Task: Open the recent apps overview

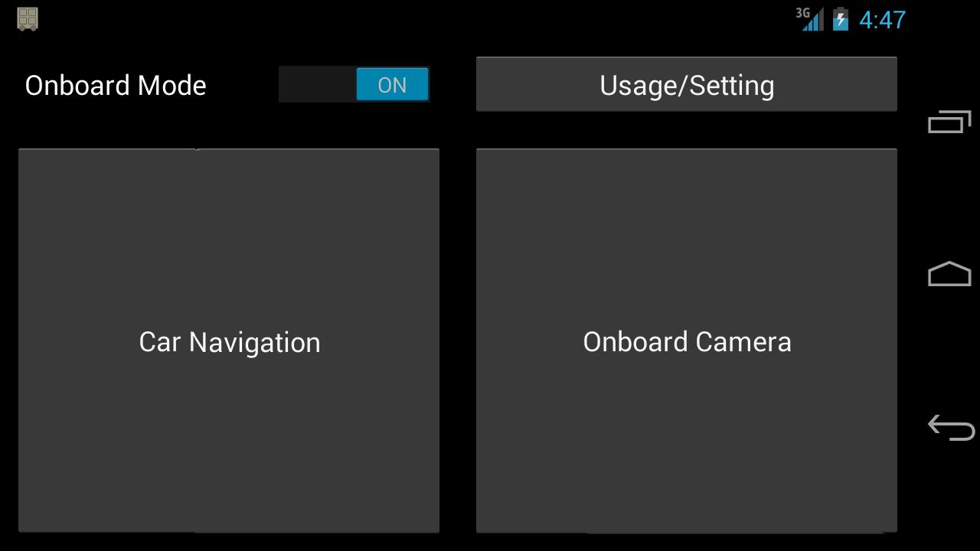Action: tap(949, 122)
